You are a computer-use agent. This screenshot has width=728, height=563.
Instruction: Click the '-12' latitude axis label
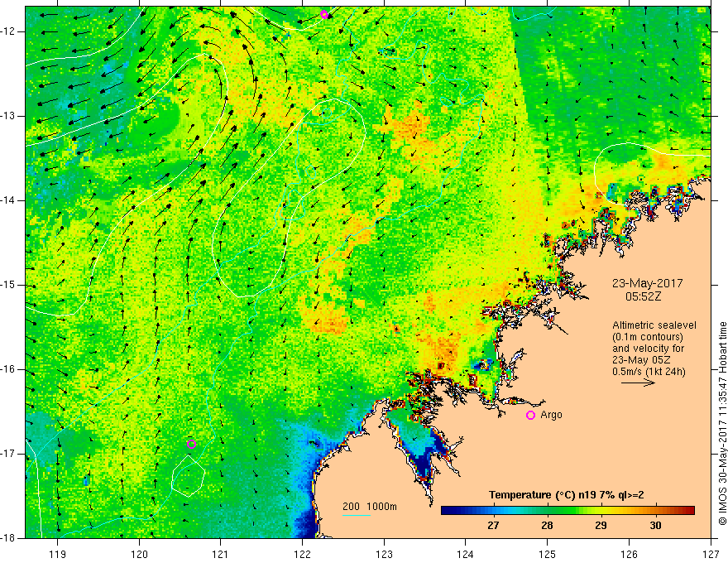(9, 31)
